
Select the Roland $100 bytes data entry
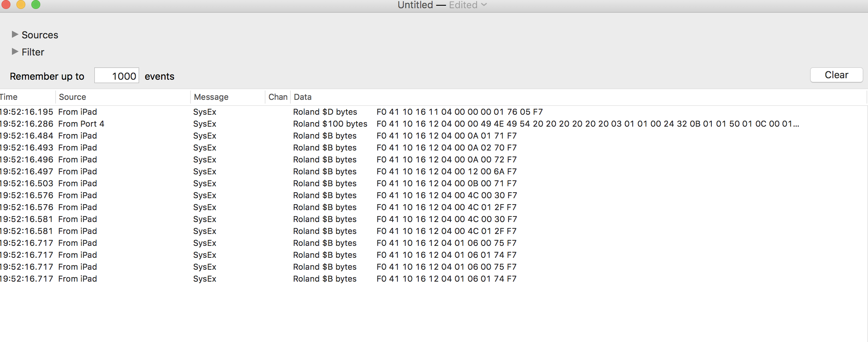(330, 124)
